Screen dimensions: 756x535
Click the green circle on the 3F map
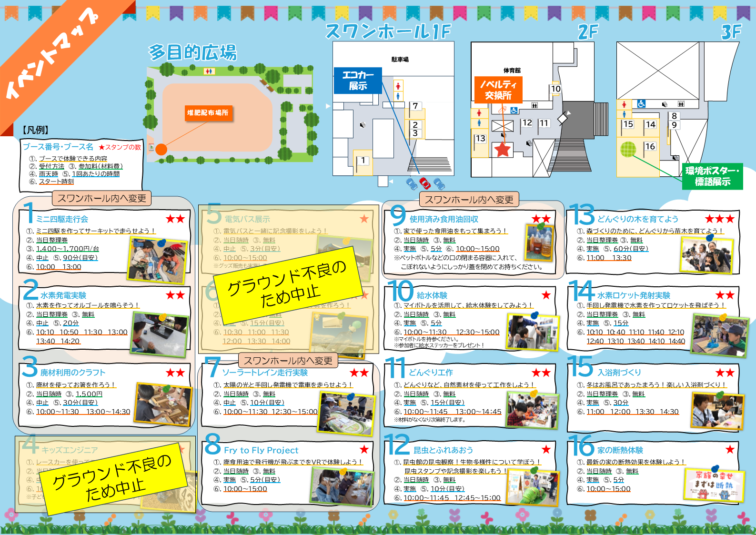pos(628,150)
